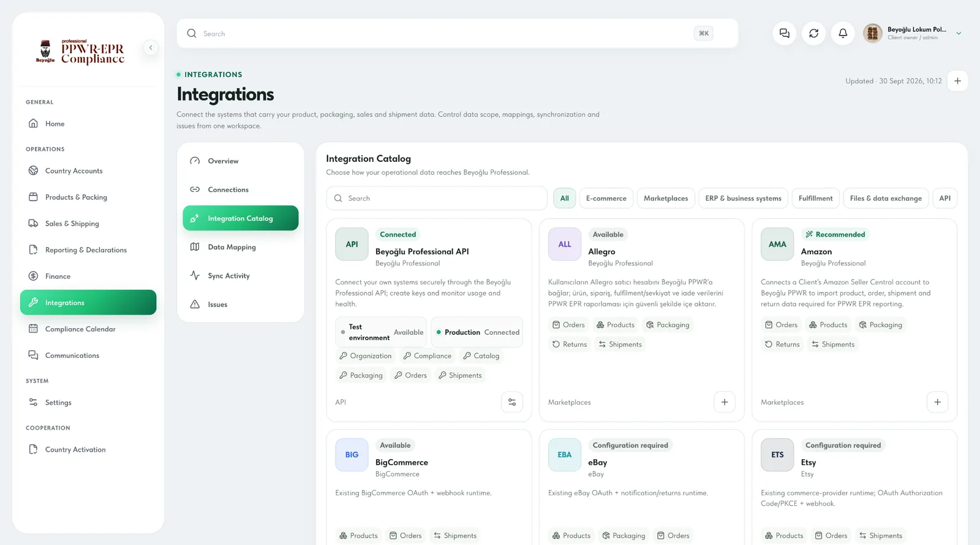Open Communications in the sidebar
This screenshot has width=980, height=545.
click(x=88, y=356)
